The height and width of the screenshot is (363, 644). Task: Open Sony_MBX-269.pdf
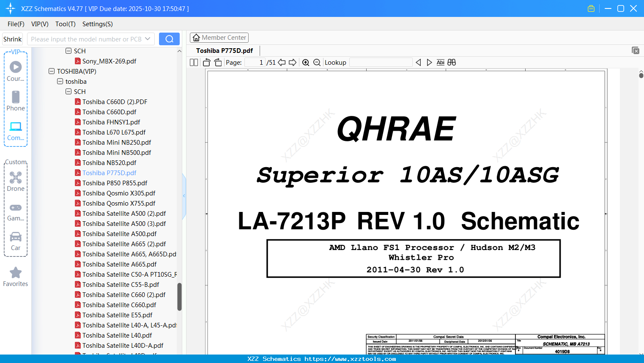(109, 61)
